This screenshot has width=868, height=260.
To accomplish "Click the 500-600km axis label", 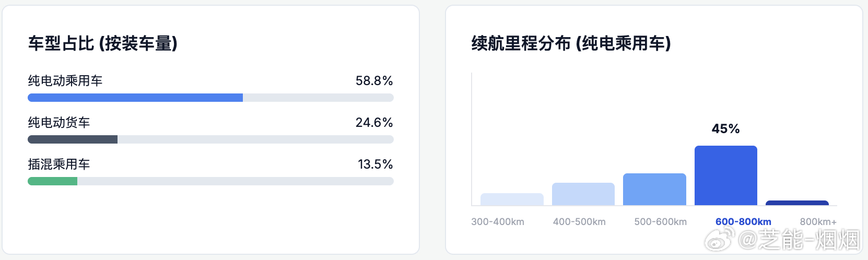I will coord(660,222).
